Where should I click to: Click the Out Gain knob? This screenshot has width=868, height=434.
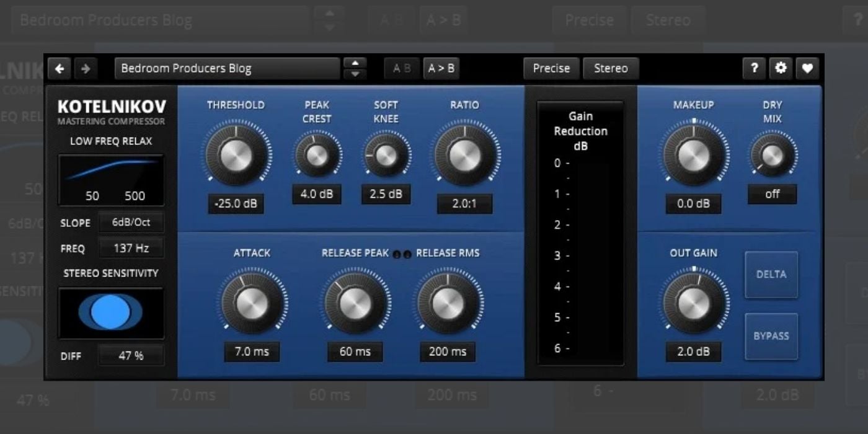pyautogui.click(x=694, y=303)
